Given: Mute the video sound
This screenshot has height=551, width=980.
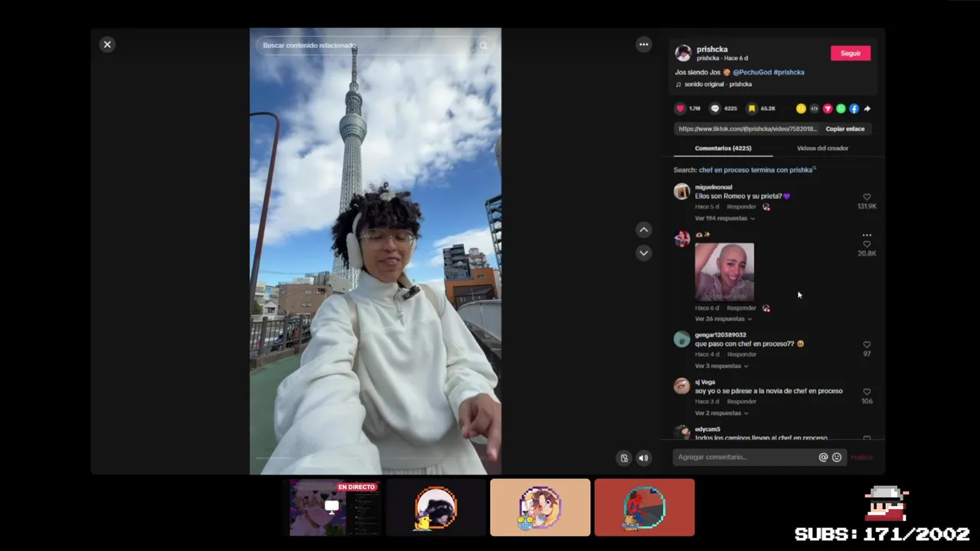Looking at the screenshot, I should [x=644, y=458].
